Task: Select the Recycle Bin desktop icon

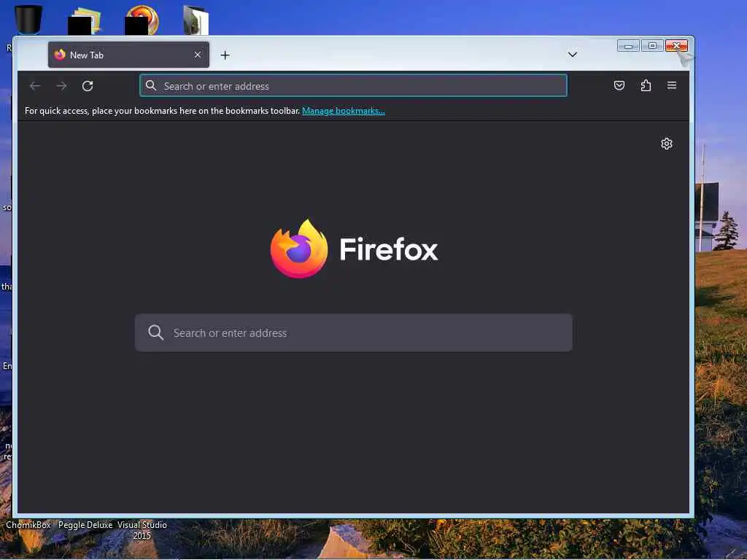Action: [28, 20]
